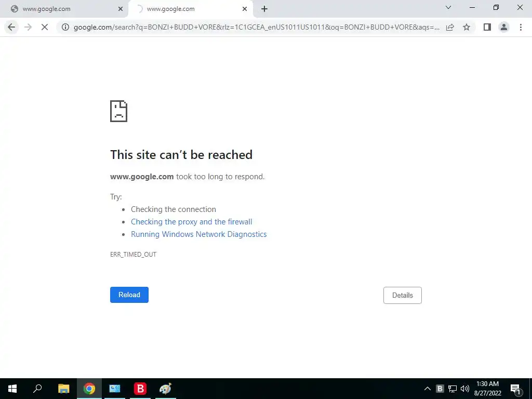
Task: Click the address bar URL field
Action: tap(256, 27)
